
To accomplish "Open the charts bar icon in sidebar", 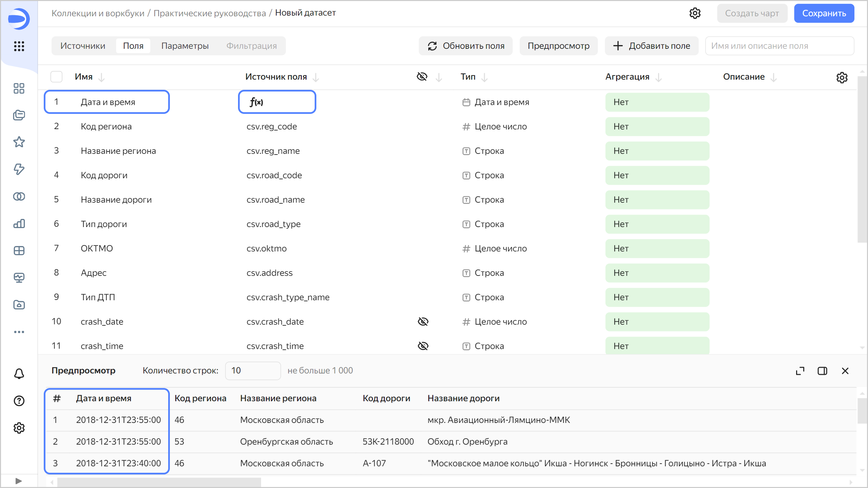I will pyautogui.click(x=19, y=224).
